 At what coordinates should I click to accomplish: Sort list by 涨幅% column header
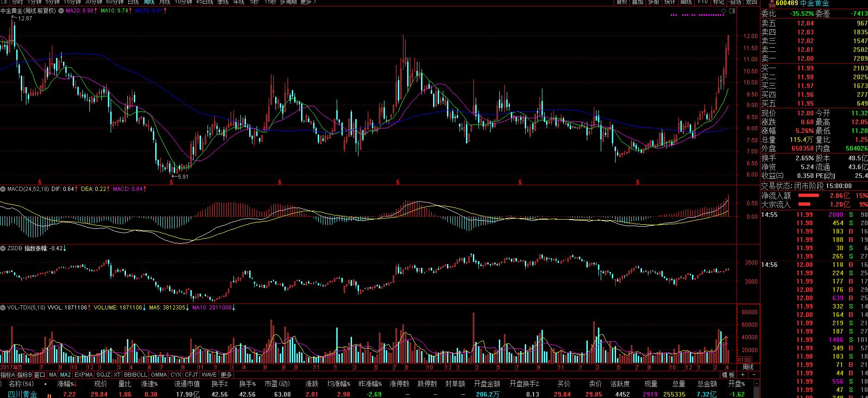pyautogui.click(x=67, y=384)
